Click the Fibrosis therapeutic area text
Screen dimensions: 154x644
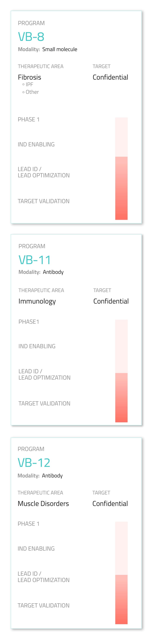click(30, 77)
